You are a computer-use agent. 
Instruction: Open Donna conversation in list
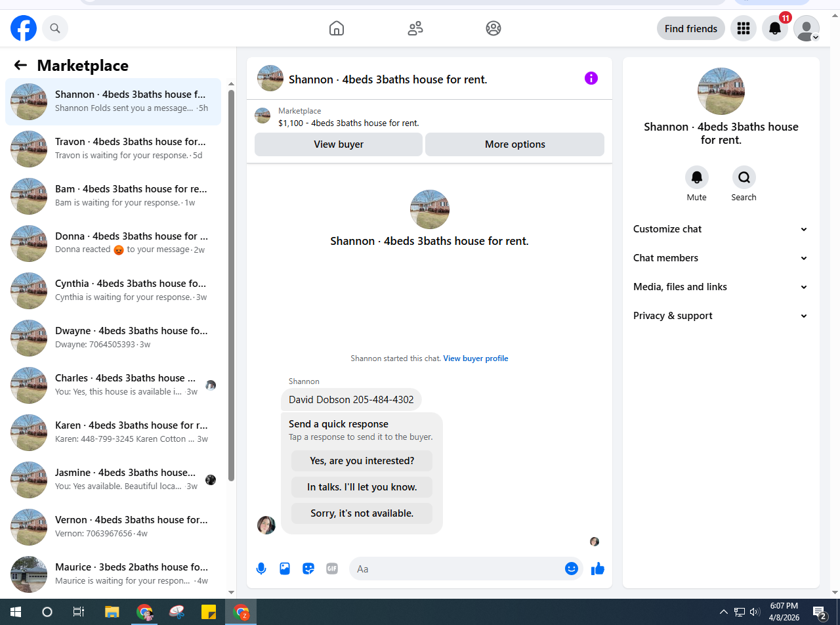pos(114,244)
